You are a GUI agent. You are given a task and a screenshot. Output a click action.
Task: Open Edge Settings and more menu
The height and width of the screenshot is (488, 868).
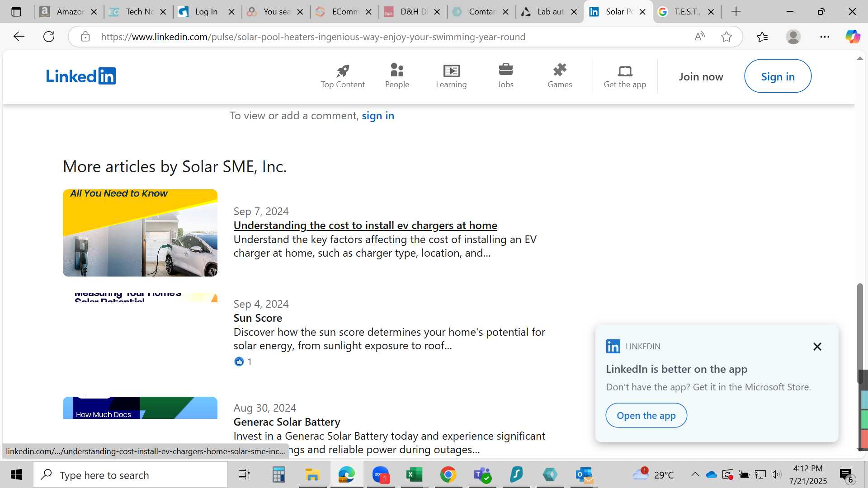(825, 37)
